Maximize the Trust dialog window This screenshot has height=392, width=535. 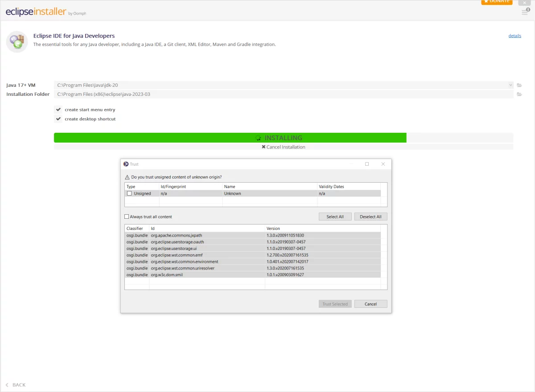(x=367, y=164)
